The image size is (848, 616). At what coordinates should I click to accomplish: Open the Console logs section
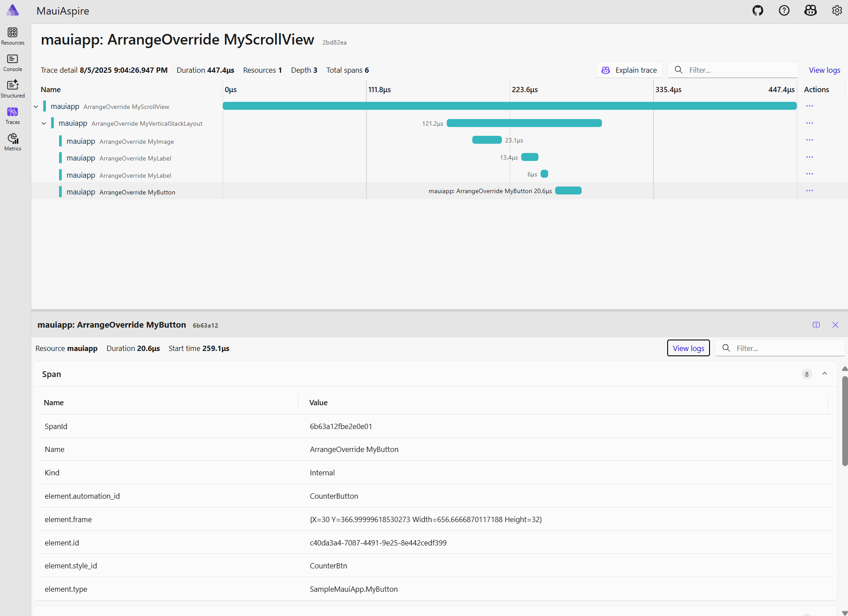(12, 62)
